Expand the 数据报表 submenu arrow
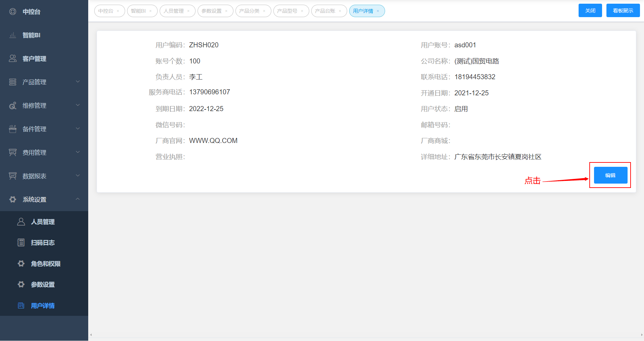Image resolution: width=644 pixels, height=341 pixels. [x=78, y=176]
